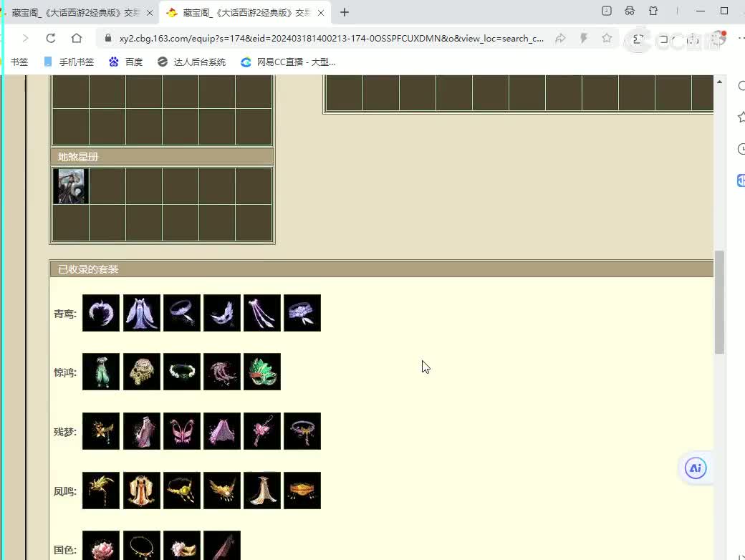Select the 青鸾 ribbon tassel item
The width and height of the screenshot is (745, 560).
pyautogui.click(x=262, y=313)
